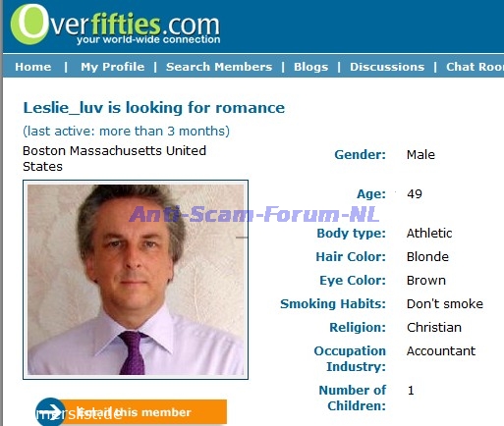Click the Number of Children label
Image resolution: width=504 pixels, height=426 pixels.
[353, 398]
